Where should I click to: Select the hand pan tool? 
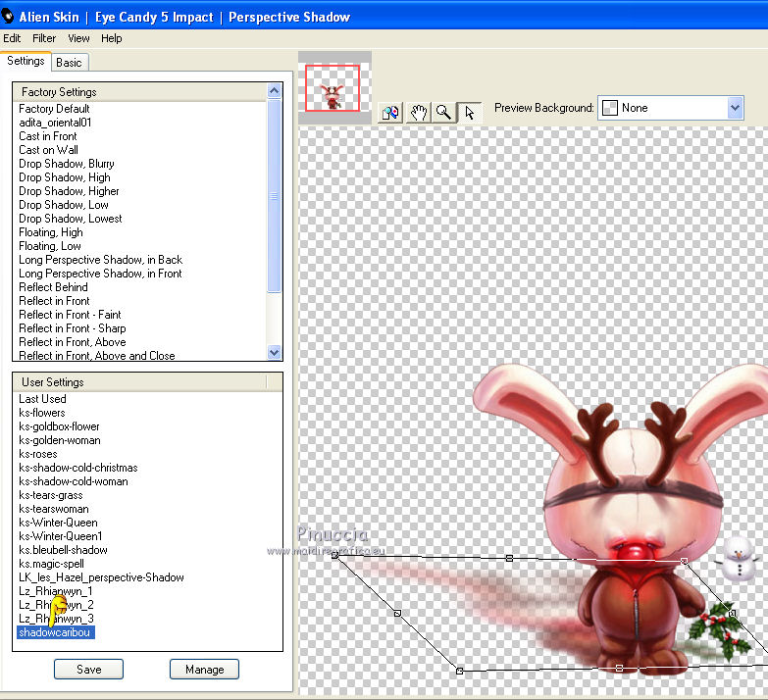pos(418,113)
